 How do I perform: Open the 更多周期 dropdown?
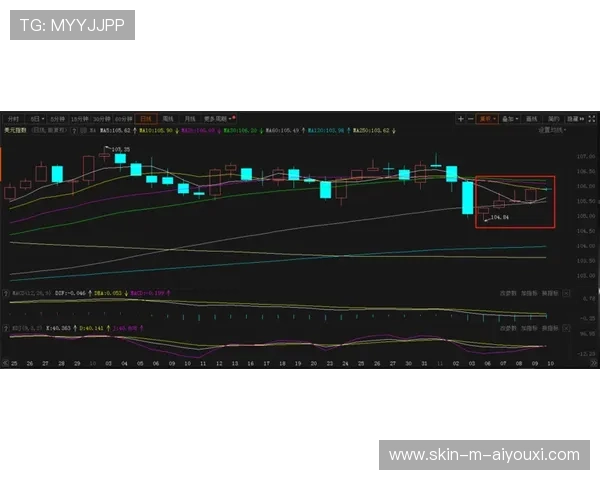pyautogui.click(x=215, y=118)
